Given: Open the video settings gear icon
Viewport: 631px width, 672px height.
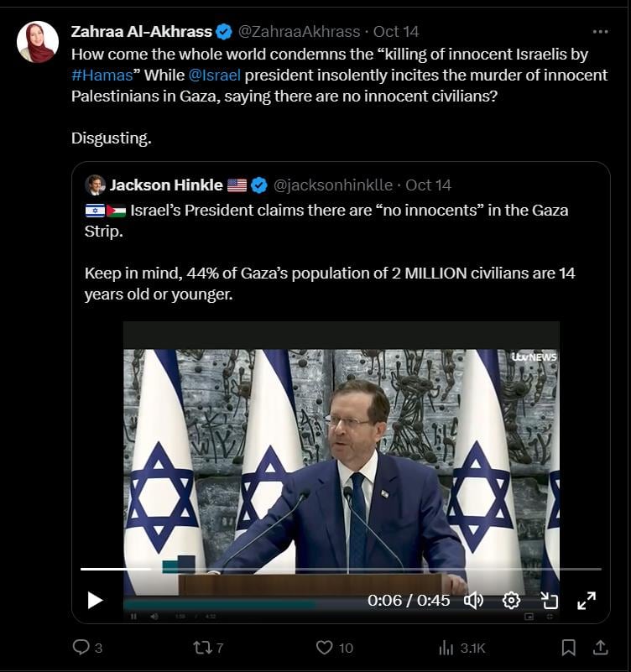Looking at the screenshot, I should [x=510, y=600].
